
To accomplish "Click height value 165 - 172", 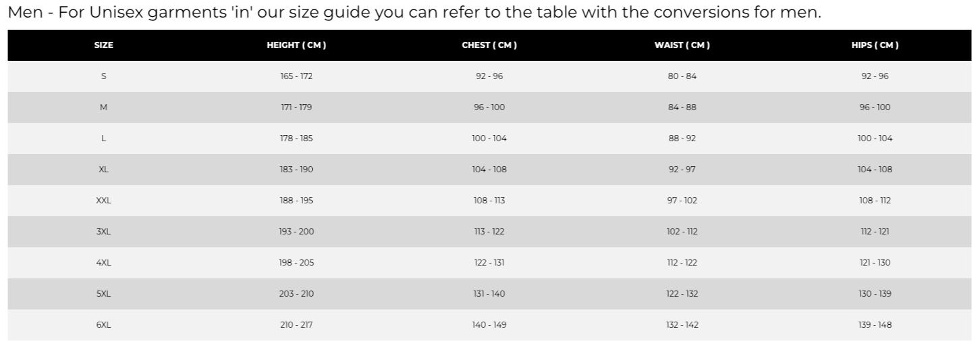I will [x=296, y=76].
